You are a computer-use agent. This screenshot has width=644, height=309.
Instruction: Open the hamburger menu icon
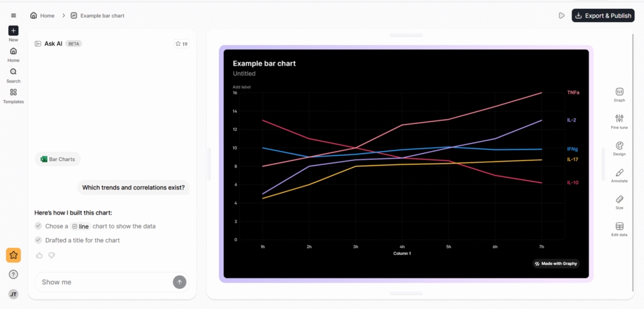point(13,15)
